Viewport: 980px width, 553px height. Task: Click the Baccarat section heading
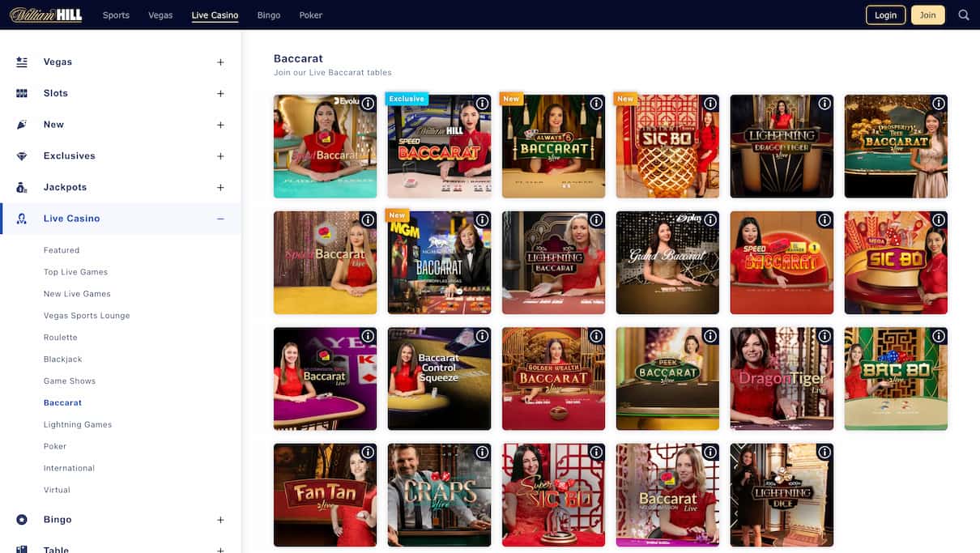coord(298,58)
